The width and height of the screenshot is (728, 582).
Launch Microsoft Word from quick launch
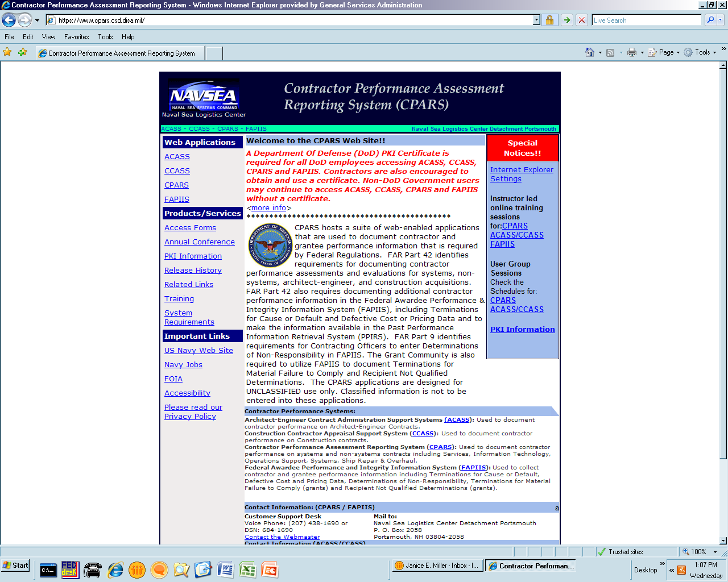[226, 569]
